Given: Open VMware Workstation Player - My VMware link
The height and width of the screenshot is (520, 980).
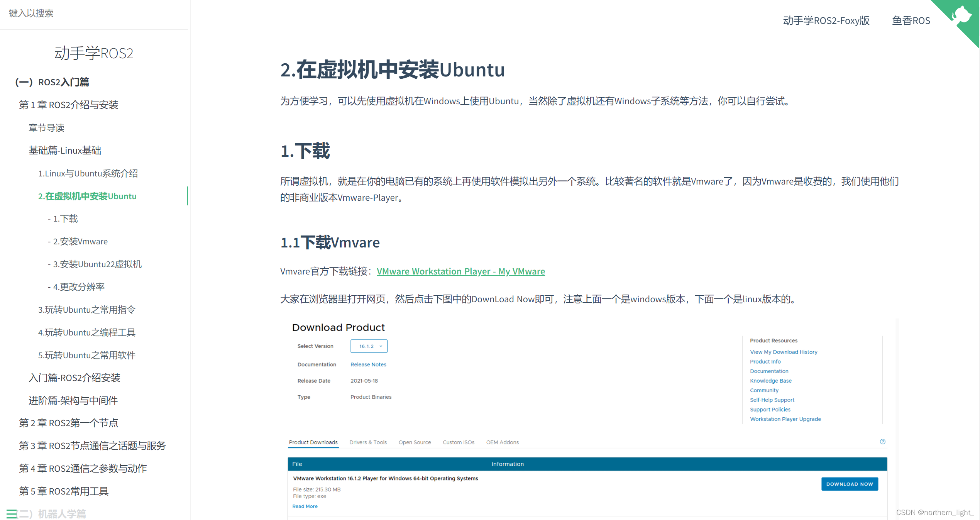Looking at the screenshot, I should (x=460, y=271).
